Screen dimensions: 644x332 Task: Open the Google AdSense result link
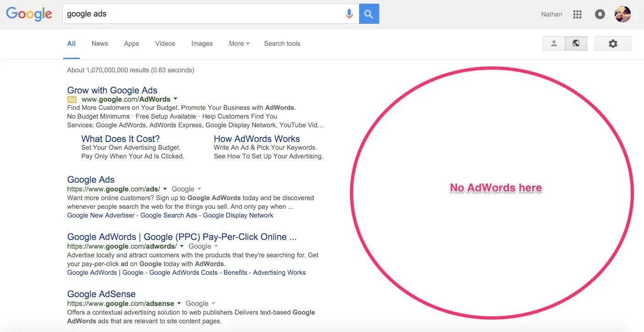pyautogui.click(x=101, y=294)
